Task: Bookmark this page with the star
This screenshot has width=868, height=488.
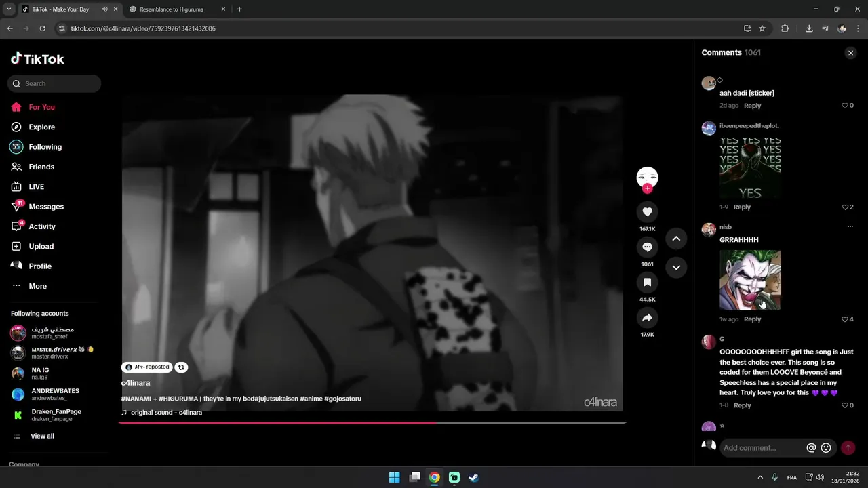Action: click(762, 28)
